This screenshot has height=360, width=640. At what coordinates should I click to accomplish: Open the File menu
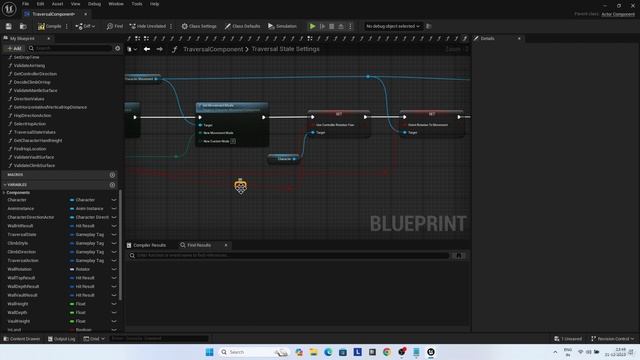coord(25,4)
